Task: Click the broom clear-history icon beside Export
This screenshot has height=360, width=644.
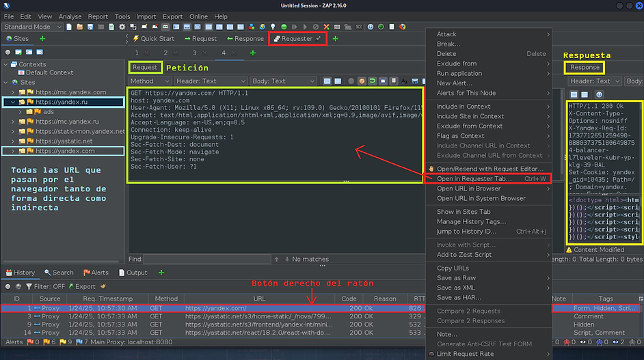Action: pos(103,286)
